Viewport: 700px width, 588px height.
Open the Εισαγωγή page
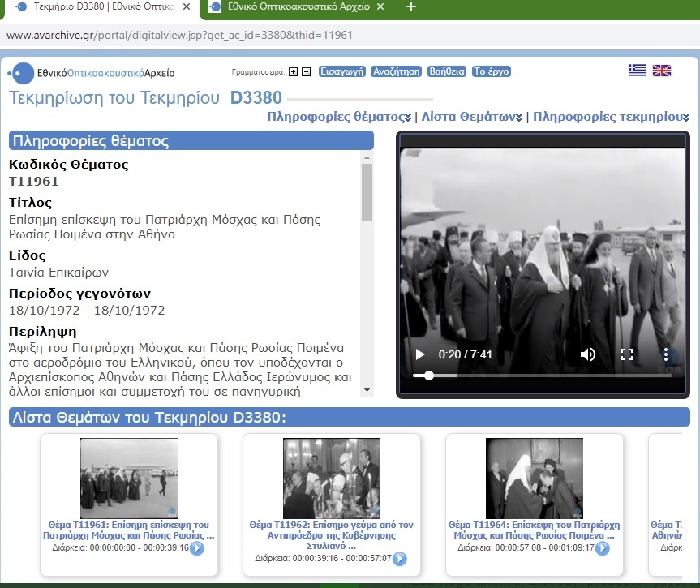pos(342,71)
